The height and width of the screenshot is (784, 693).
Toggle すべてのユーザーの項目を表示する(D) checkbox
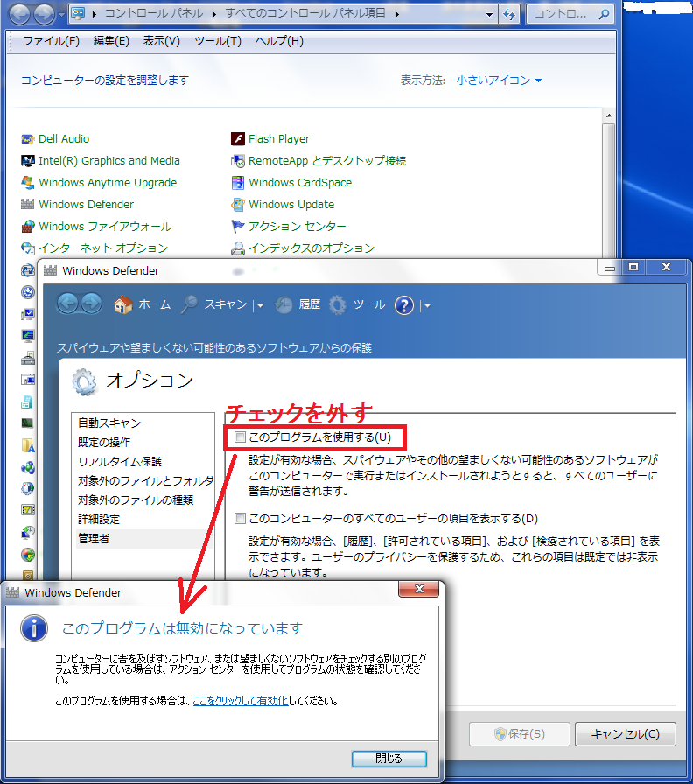point(240,519)
